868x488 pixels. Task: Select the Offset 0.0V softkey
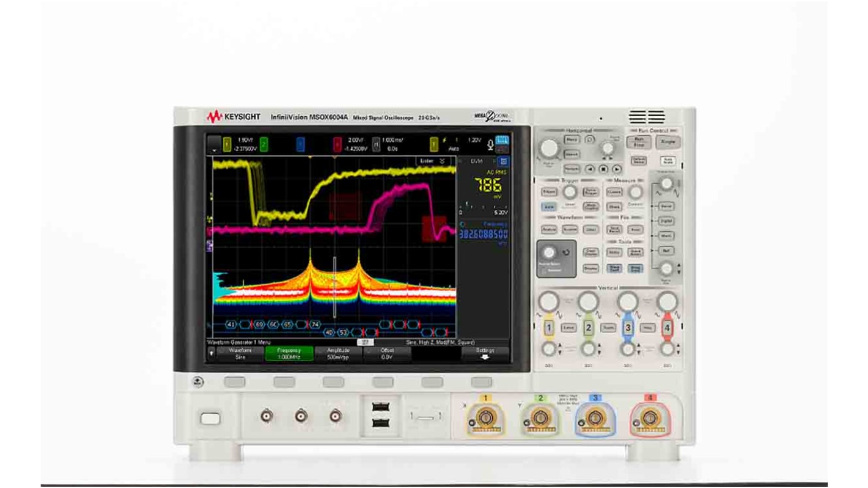[x=387, y=353]
